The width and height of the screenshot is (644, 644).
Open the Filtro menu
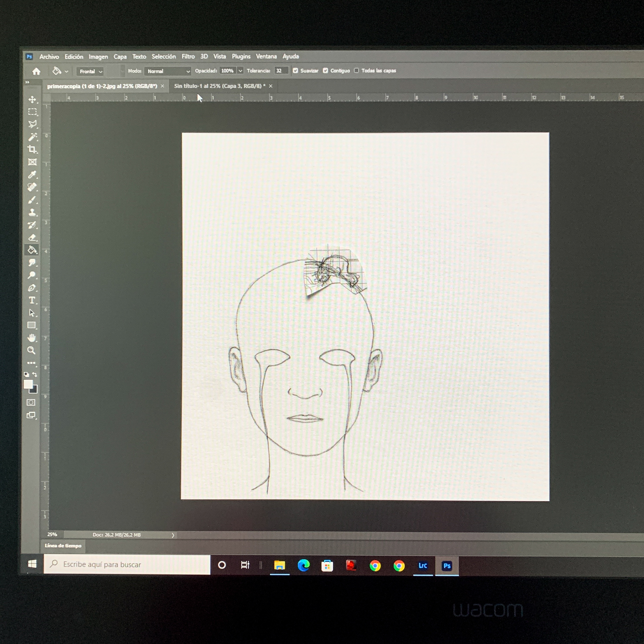tap(188, 57)
